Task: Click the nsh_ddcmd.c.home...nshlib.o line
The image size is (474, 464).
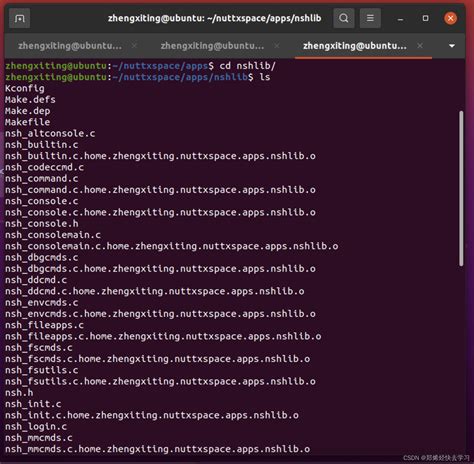Action: tap(155, 291)
